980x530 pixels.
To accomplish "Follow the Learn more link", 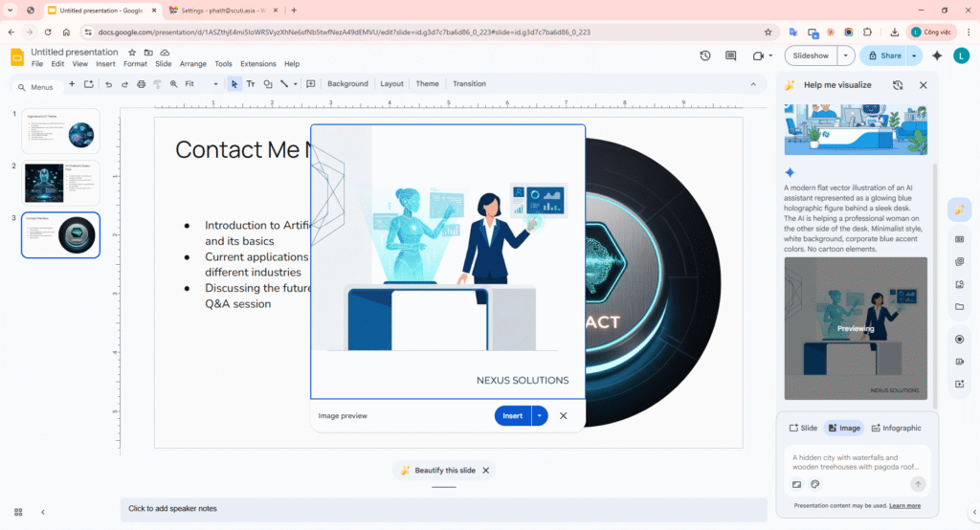I will tap(904, 505).
